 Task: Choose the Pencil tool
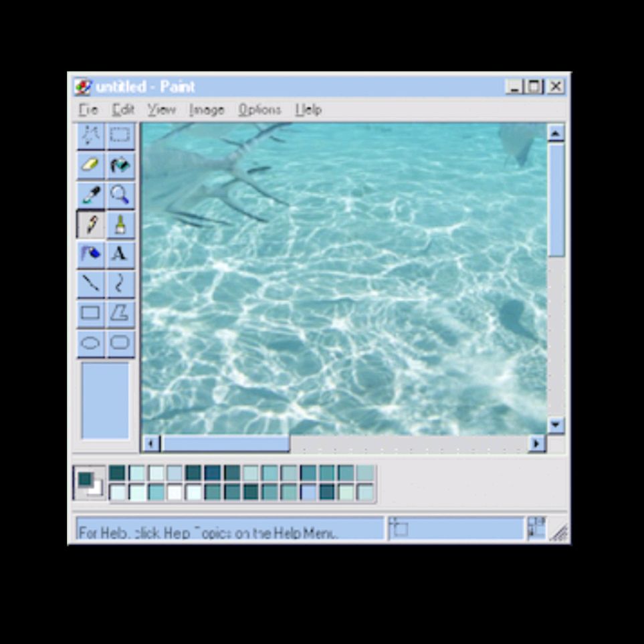point(91,224)
